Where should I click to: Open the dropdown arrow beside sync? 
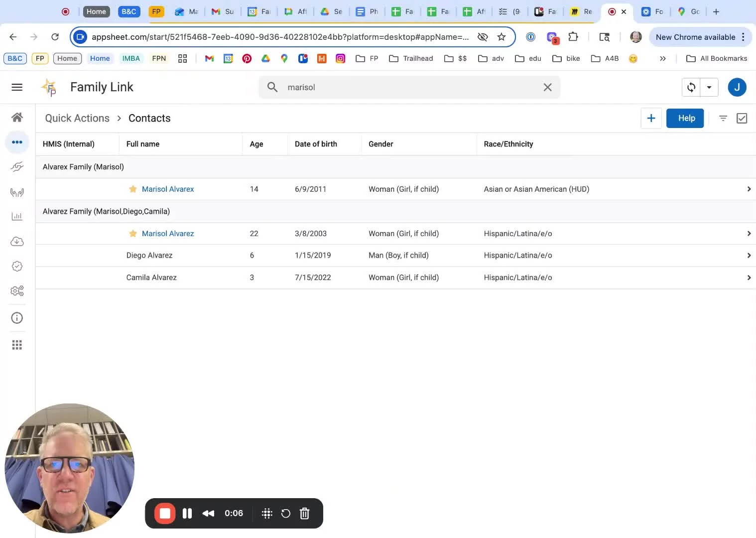[x=709, y=88]
